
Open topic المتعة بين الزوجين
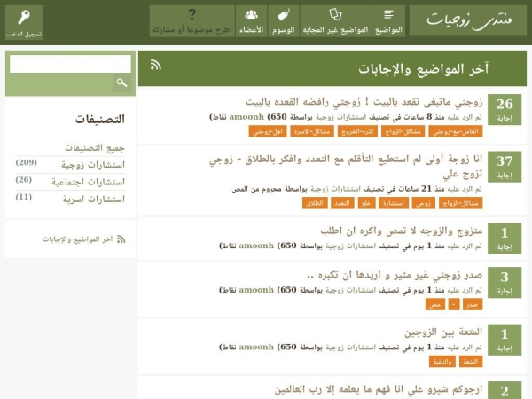click(443, 332)
